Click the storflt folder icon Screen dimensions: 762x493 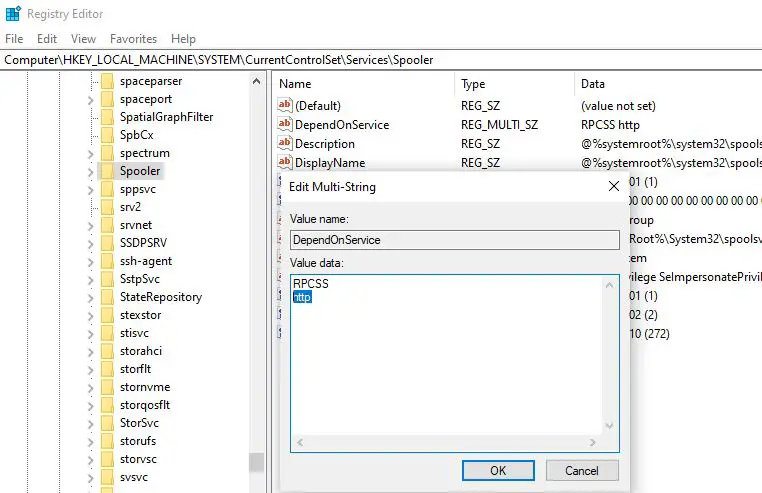point(107,369)
